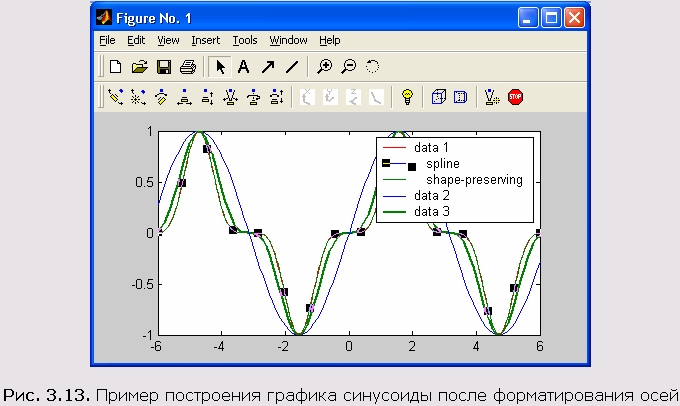Save the figure with the floppy icon
The image size is (680, 406).
point(164,67)
